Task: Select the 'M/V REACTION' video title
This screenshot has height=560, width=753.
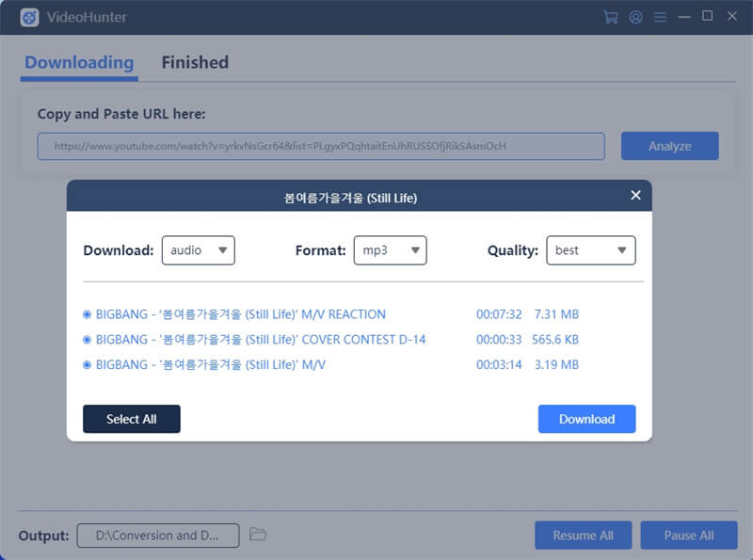Action: tap(241, 314)
